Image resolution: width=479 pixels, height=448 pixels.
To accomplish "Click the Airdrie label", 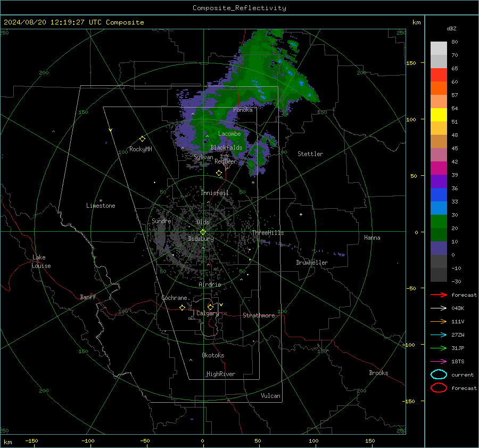I will point(210,284).
